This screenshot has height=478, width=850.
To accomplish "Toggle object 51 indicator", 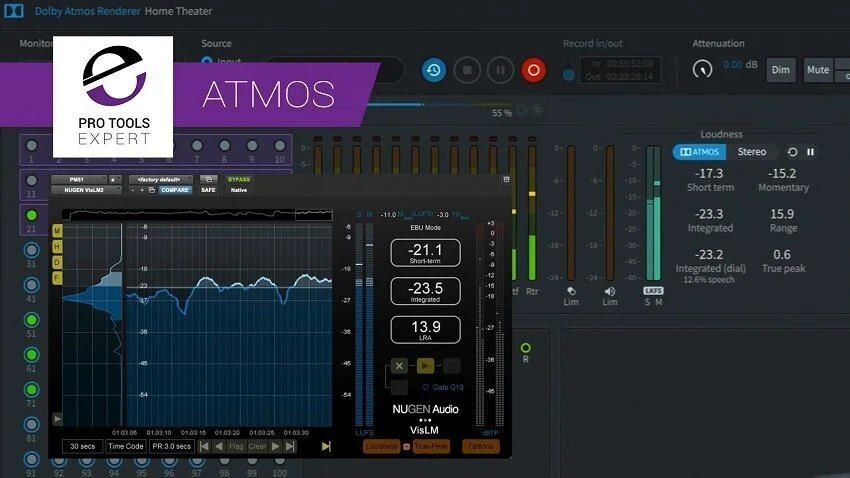I will click(31, 320).
